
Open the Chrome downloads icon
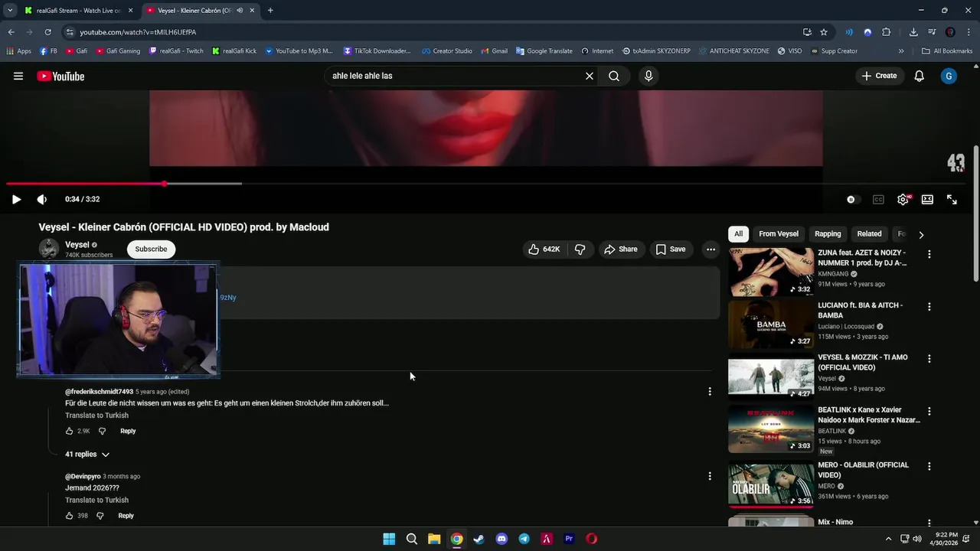click(x=913, y=32)
